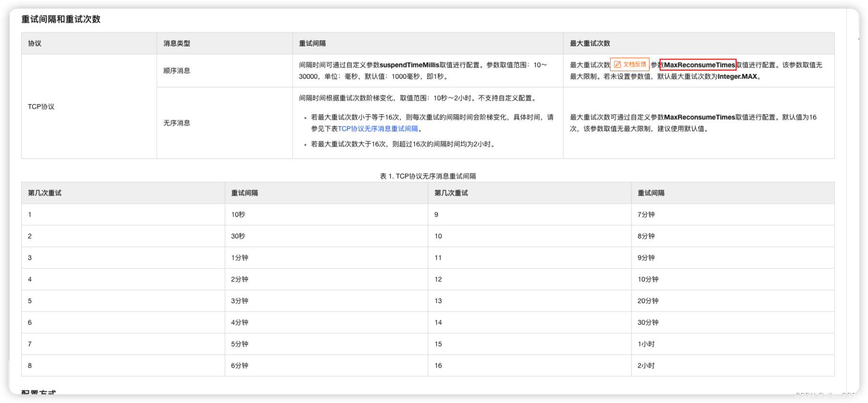This screenshot has width=868, height=403.
Task: Click the 30分钟 interval cell
Action: pos(733,322)
